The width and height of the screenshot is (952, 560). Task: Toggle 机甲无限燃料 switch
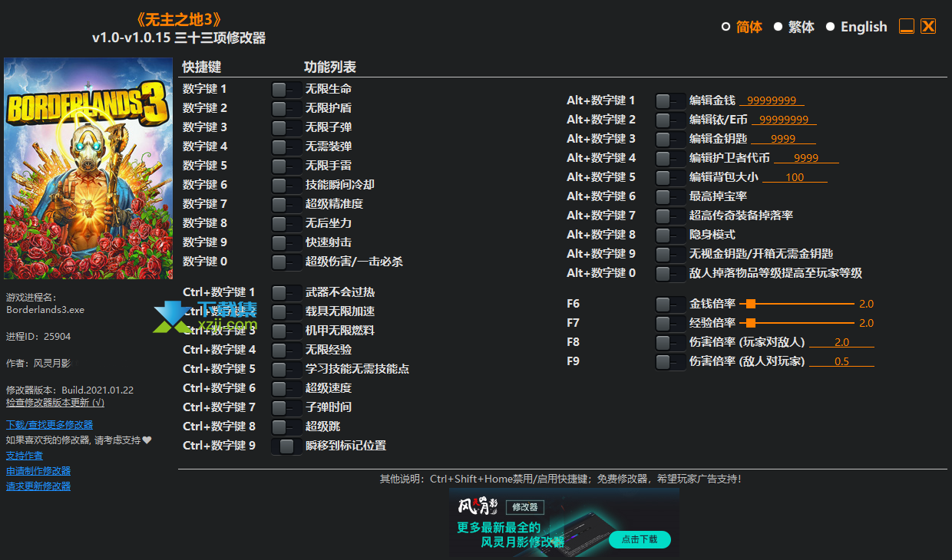tap(286, 331)
